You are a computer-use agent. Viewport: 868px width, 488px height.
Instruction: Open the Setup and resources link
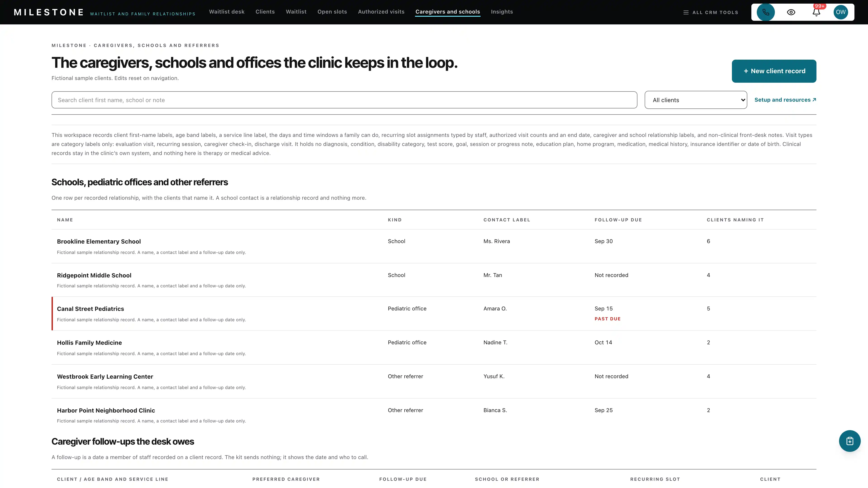pyautogui.click(x=785, y=100)
